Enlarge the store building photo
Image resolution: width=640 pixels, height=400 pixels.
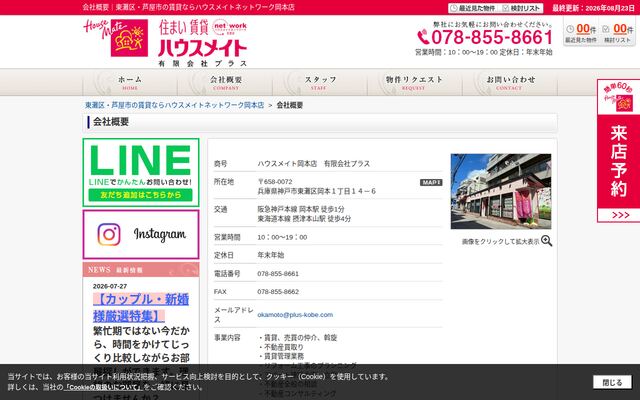501,191
